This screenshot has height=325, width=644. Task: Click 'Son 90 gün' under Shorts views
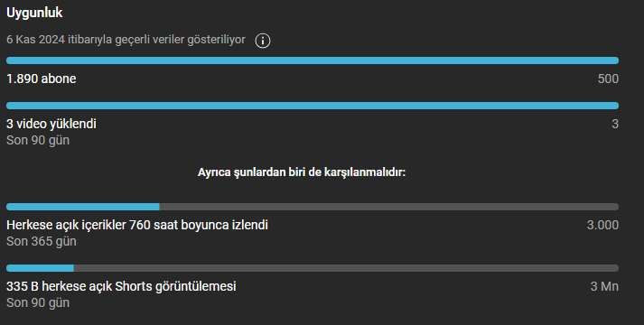click(38, 302)
